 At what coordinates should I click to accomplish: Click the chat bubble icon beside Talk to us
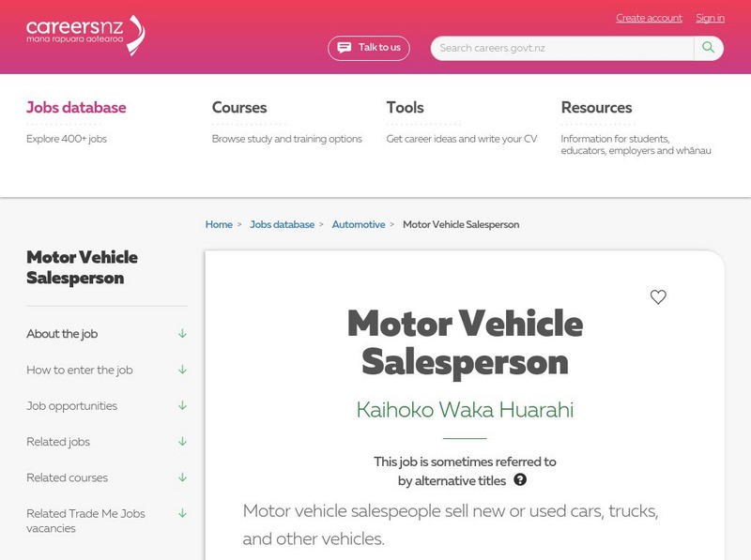[344, 46]
